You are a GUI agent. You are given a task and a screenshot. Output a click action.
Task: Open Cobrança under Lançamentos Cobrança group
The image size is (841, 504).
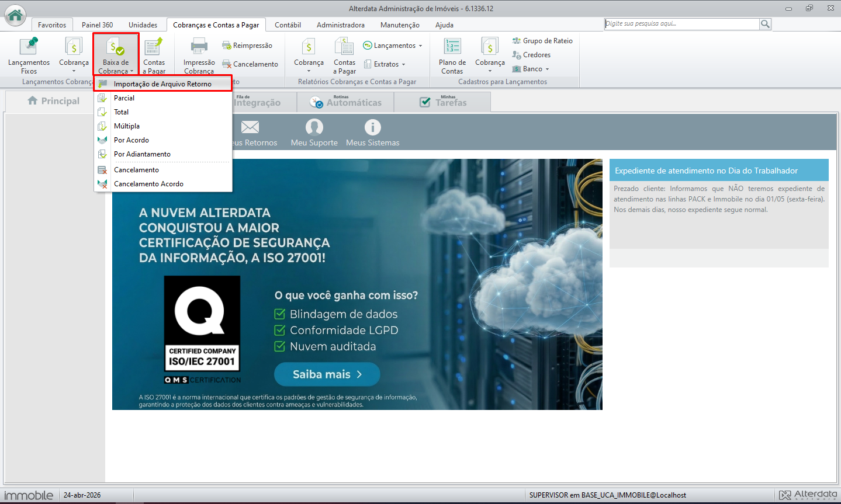click(x=74, y=55)
